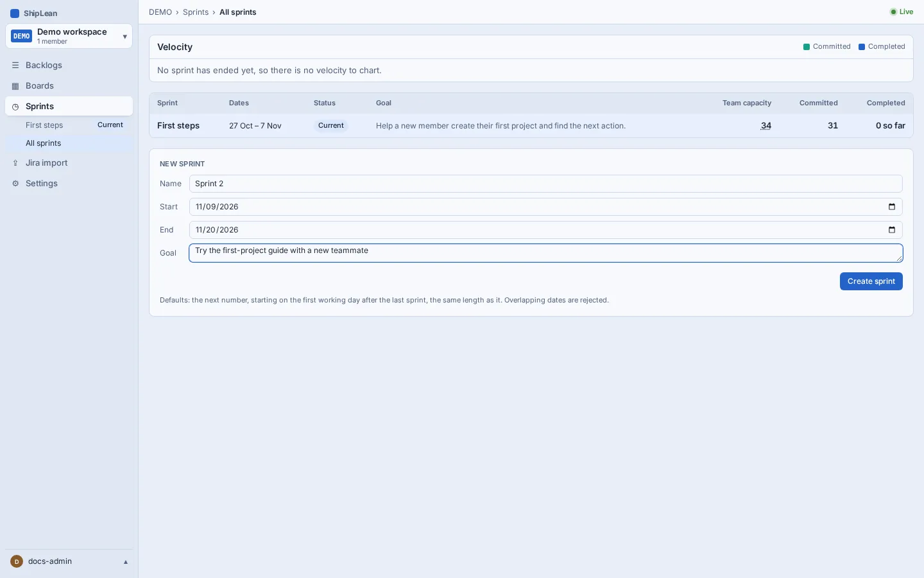Click the ShipLean logo icon

click(15, 13)
